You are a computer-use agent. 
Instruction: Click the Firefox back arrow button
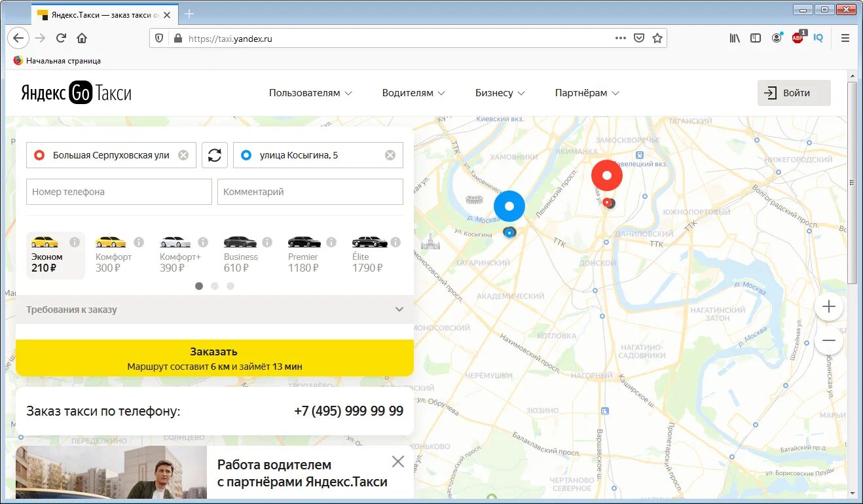pos(18,38)
